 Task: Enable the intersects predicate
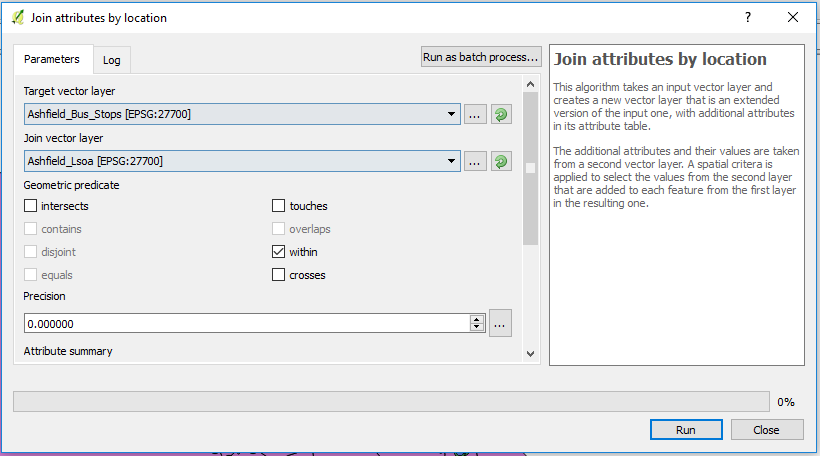(30, 206)
